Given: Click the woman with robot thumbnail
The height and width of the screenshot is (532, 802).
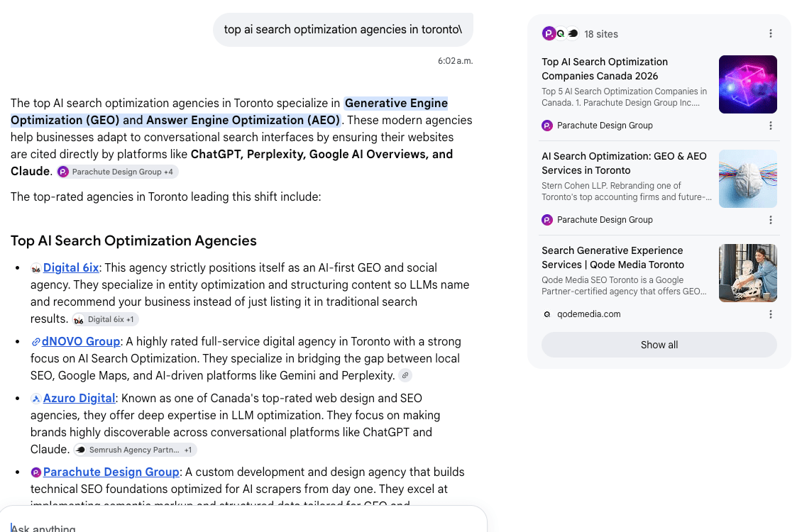Looking at the screenshot, I should click(x=748, y=273).
